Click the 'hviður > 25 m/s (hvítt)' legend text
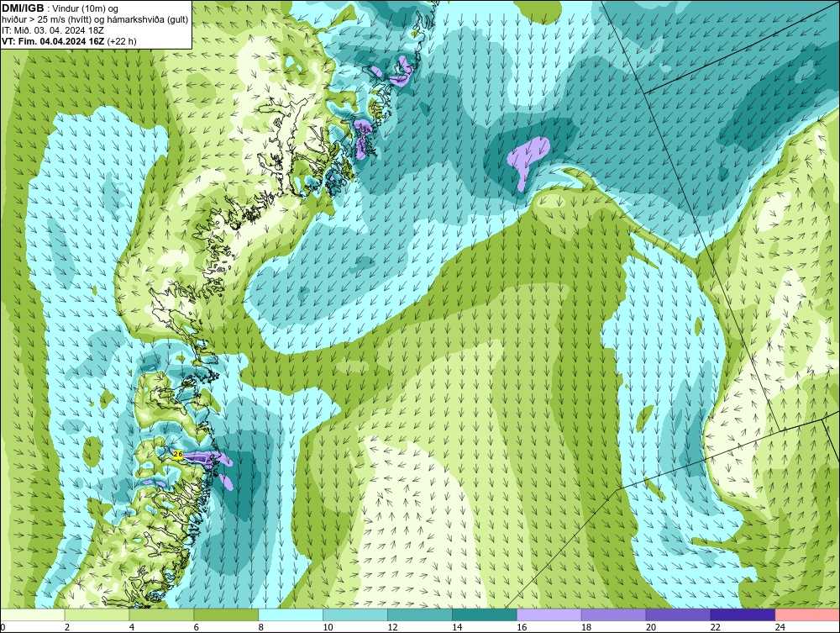This screenshot has width=840, height=633. pyautogui.click(x=47, y=20)
